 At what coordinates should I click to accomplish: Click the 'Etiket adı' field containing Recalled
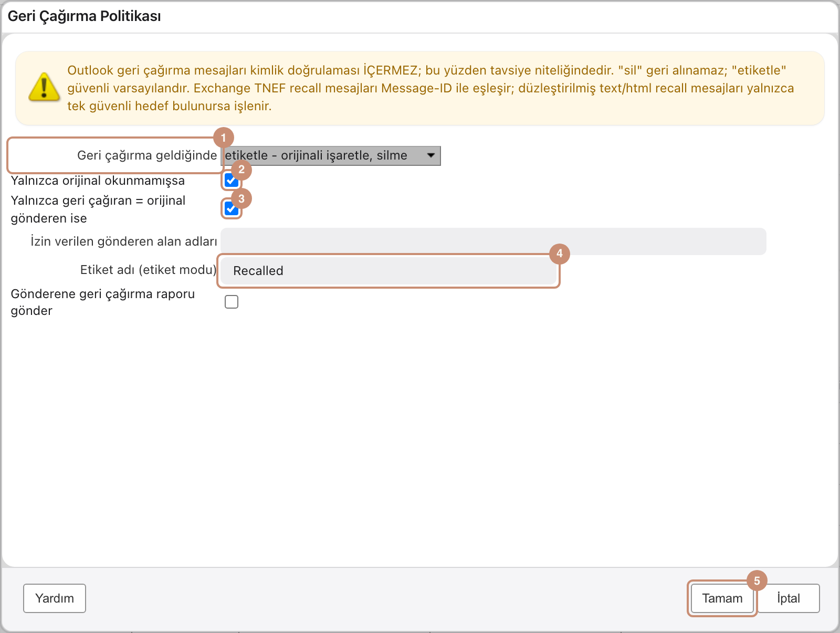(x=388, y=271)
